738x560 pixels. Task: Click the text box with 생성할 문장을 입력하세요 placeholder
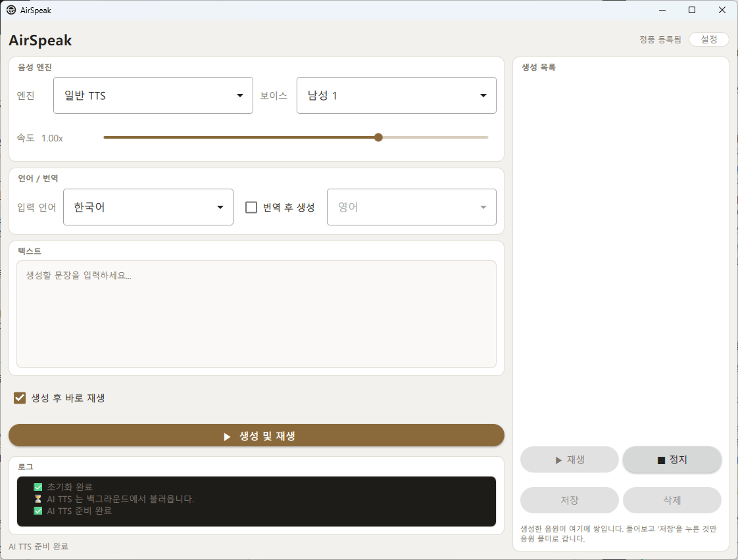257,314
